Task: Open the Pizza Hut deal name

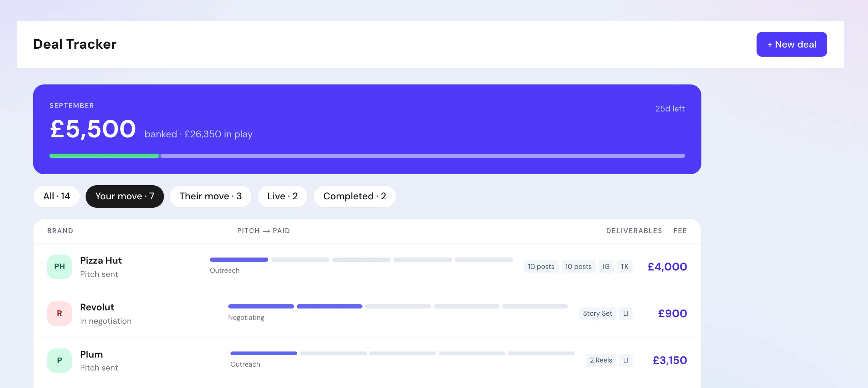Action: pyautogui.click(x=101, y=261)
